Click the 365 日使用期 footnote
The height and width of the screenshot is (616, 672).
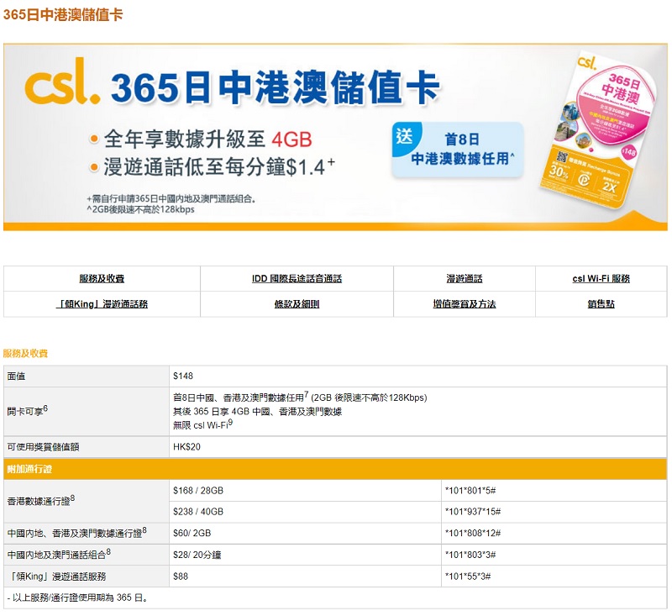[x=78, y=598]
